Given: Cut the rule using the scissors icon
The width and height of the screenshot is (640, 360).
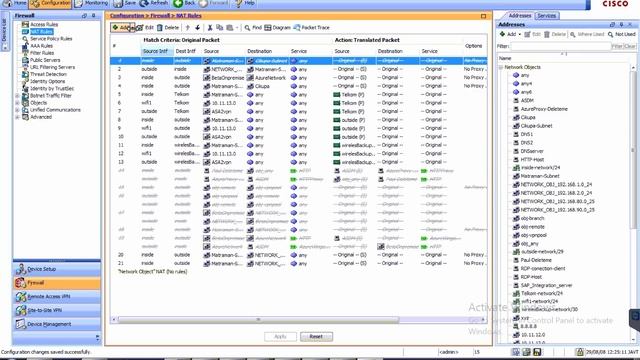Looking at the screenshot, I should pyautogui.click(x=210, y=27).
